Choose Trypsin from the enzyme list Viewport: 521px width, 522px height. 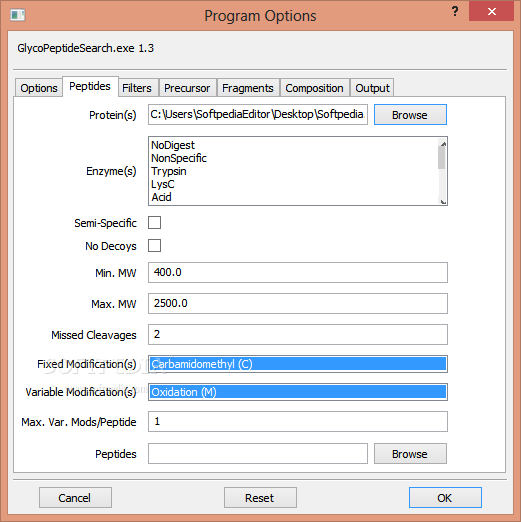[x=294, y=171]
